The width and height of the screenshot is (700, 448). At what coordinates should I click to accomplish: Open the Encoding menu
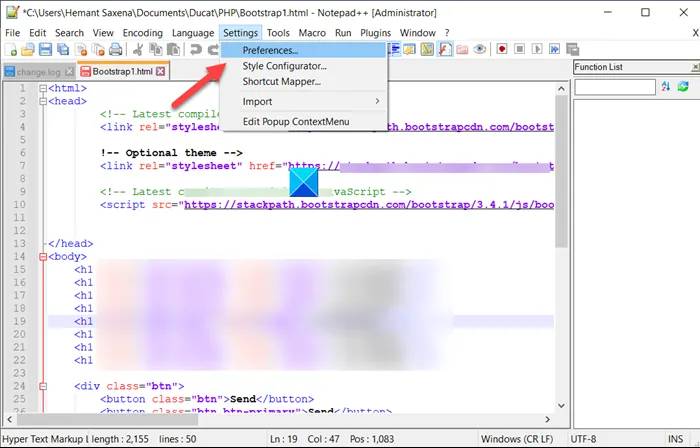(143, 33)
